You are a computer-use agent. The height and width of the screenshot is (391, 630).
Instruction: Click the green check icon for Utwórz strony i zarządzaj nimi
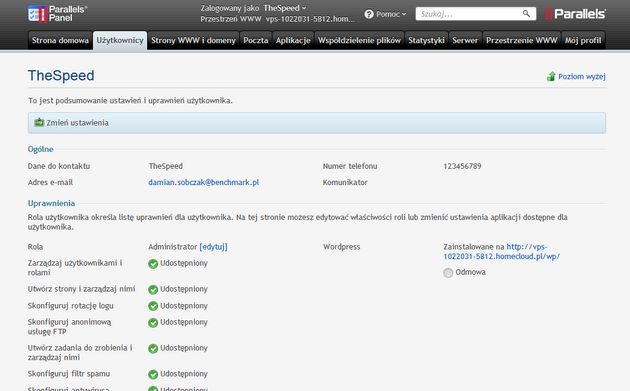tap(153, 290)
